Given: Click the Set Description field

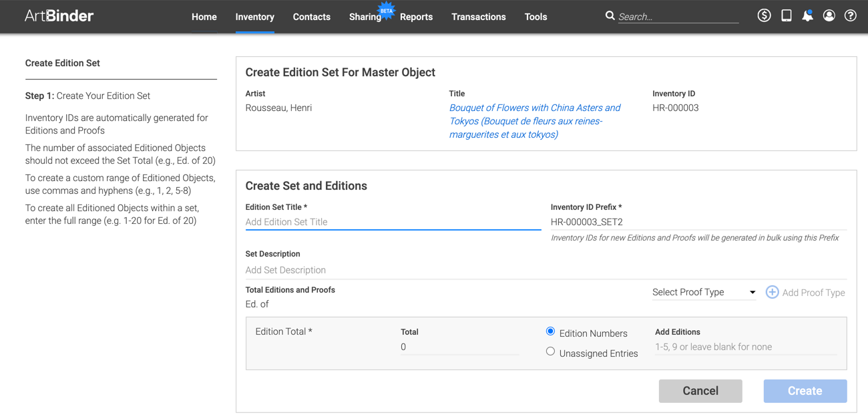Looking at the screenshot, I should tap(546, 270).
